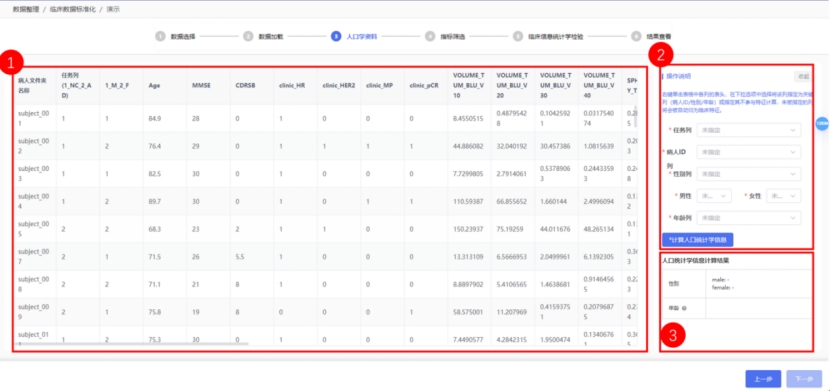Click step 4 circle icon for 指标筛选
Image resolution: width=830 pixels, height=391 pixels.
(430, 37)
